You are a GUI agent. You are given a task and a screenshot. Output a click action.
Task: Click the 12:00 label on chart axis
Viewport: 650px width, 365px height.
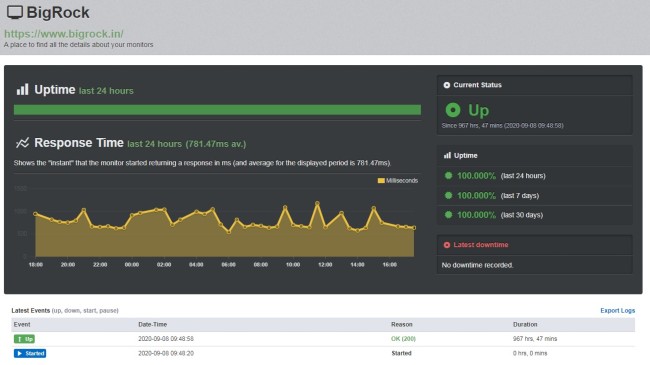(325, 265)
